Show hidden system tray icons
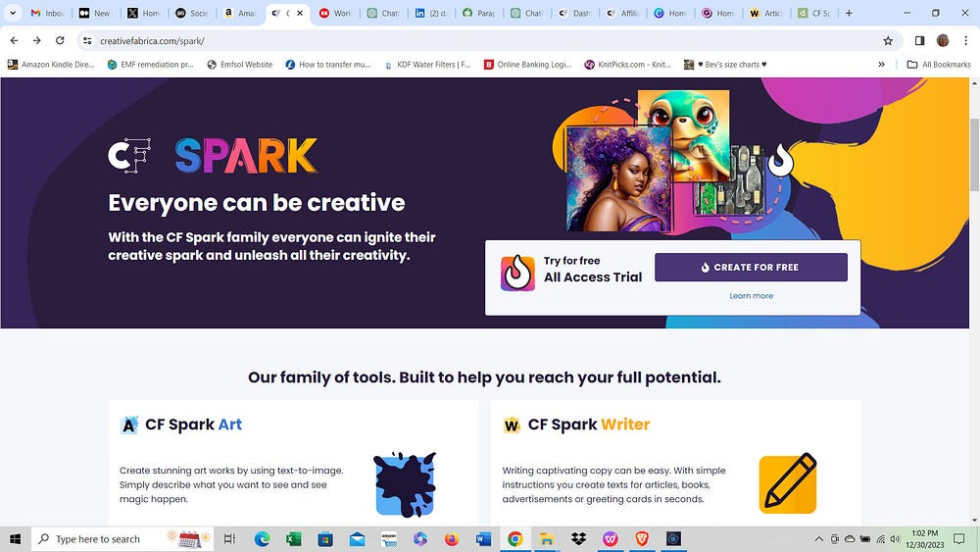The image size is (980, 552). coord(818,539)
